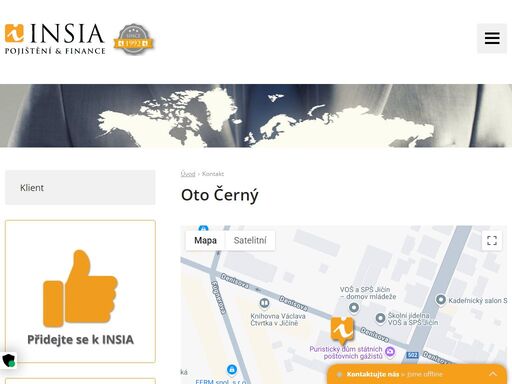Open the shield privacy badge icon

coord(9,360)
